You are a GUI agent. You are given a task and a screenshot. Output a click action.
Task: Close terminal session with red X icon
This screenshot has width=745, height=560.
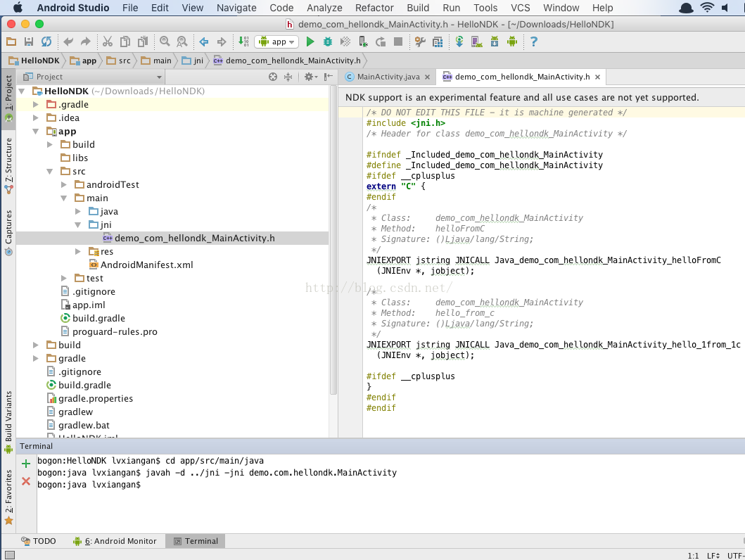click(26, 481)
